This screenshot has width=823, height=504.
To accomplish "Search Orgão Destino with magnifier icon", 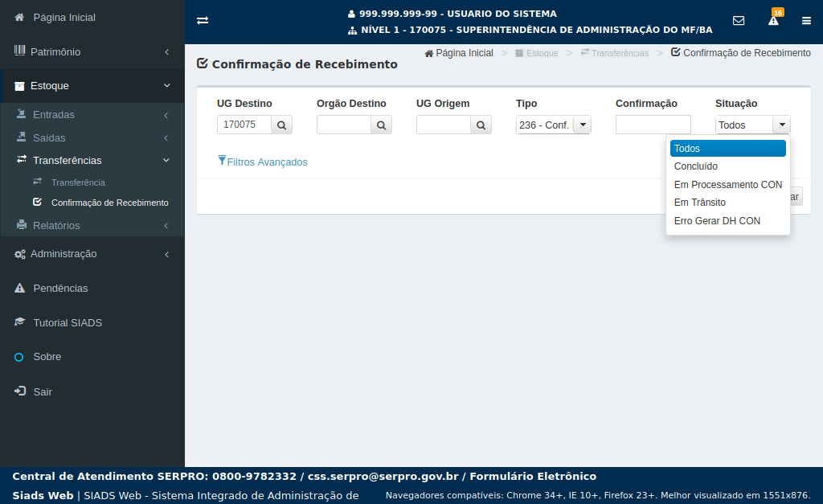I will (x=381, y=125).
